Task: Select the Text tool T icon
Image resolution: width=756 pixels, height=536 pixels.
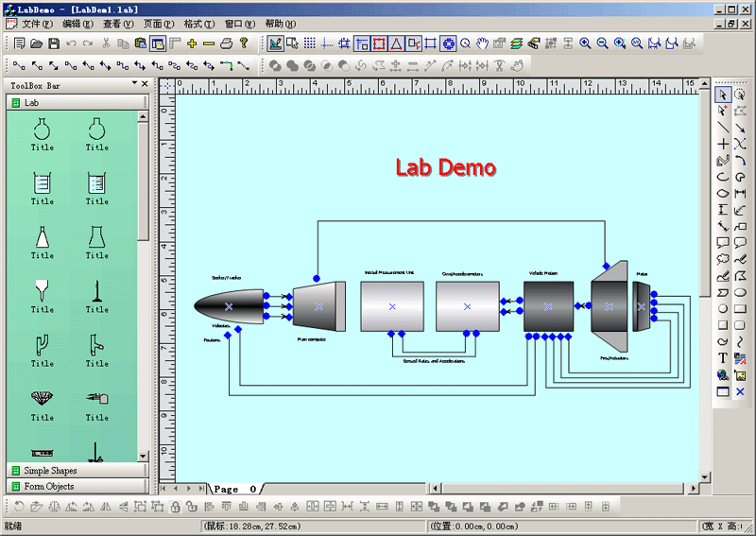Action: point(723,358)
